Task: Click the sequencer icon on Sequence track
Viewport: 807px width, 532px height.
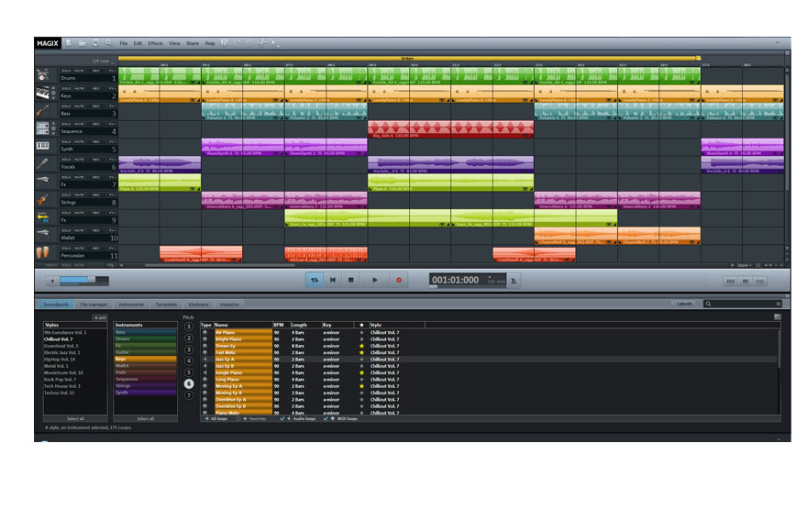Action: tap(43, 128)
